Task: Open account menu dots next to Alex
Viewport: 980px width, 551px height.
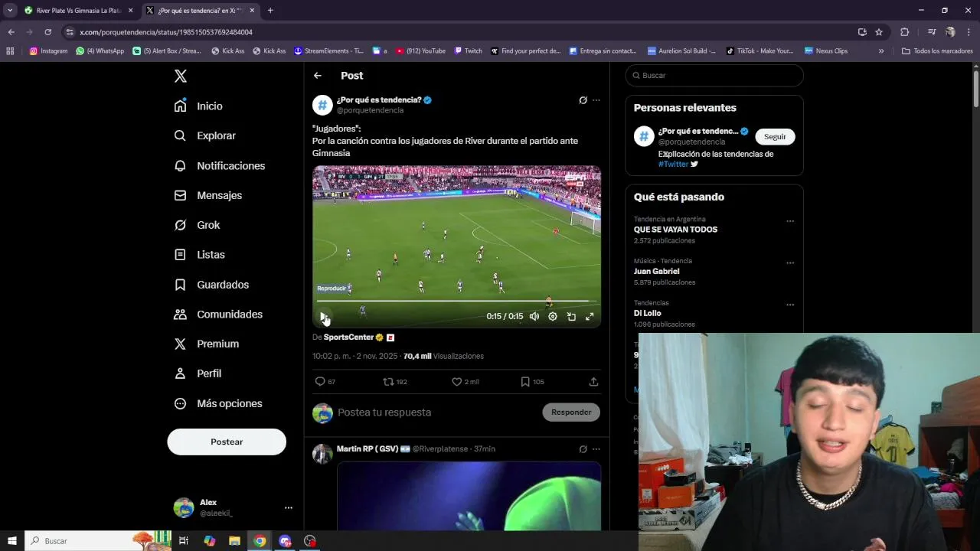Action: (x=289, y=507)
